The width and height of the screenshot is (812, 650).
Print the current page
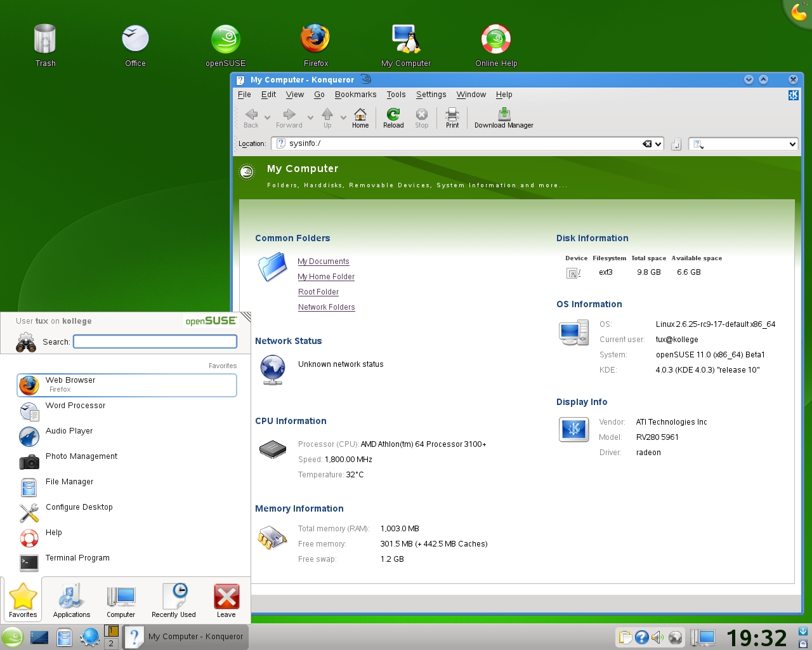coord(452,118)
